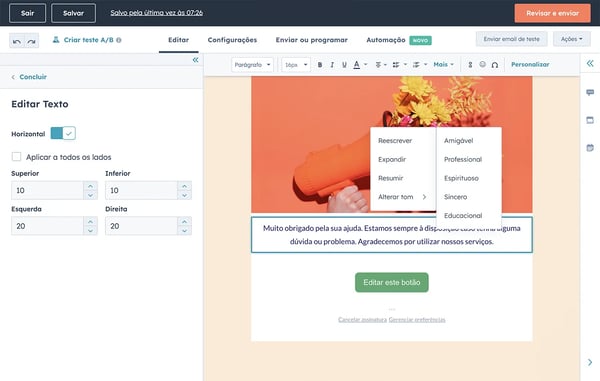
Task: Decrease Superior padding value
Action: [x=90, y=195]
